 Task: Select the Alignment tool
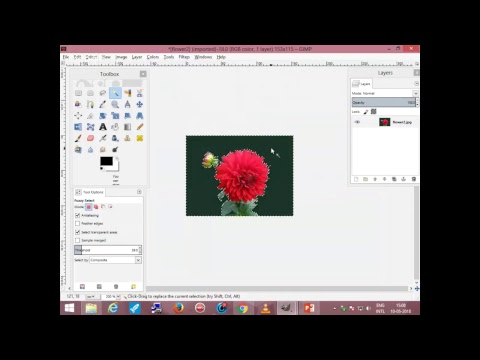coord(78,116)
